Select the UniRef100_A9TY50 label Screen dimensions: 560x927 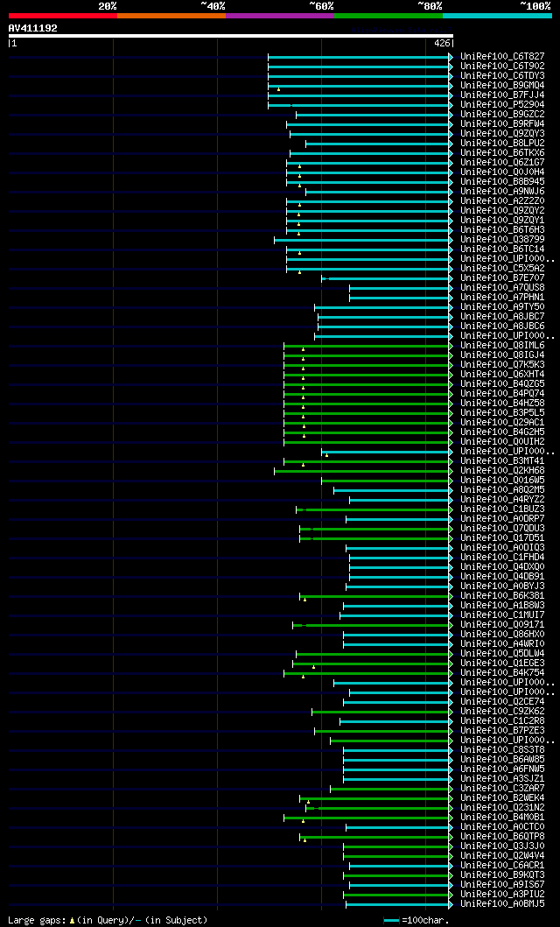tap(503, 307)
